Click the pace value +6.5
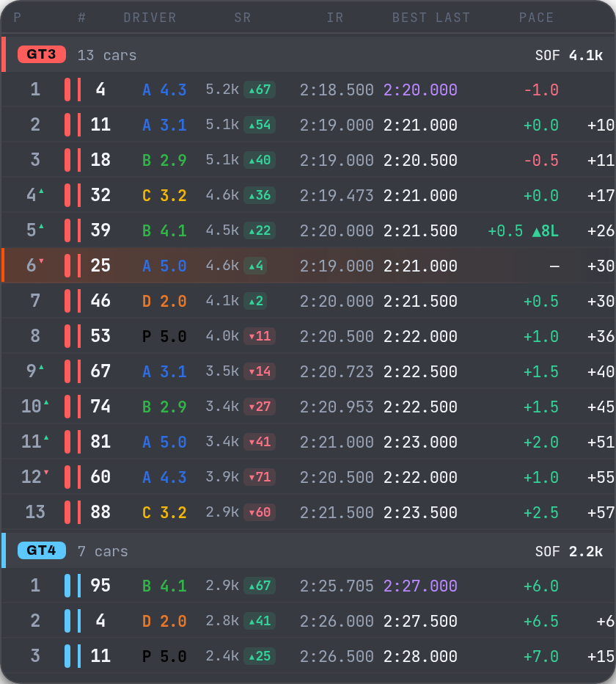The image size is (616, 684). [541, 621]
